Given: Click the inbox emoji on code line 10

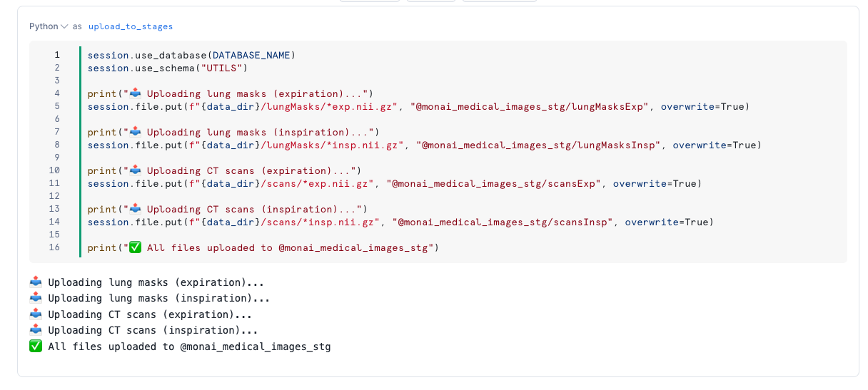Looking at the screenshot, I should [134, 170].
